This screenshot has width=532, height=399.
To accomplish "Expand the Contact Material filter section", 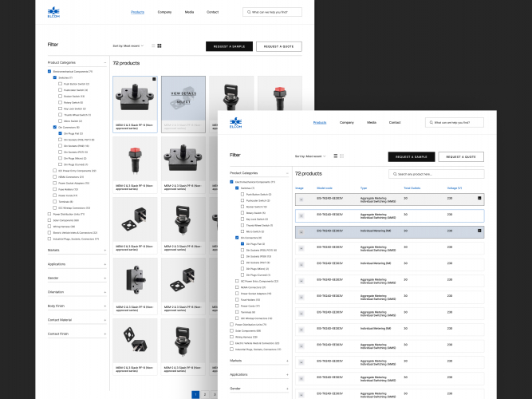I will pos(104,320).
